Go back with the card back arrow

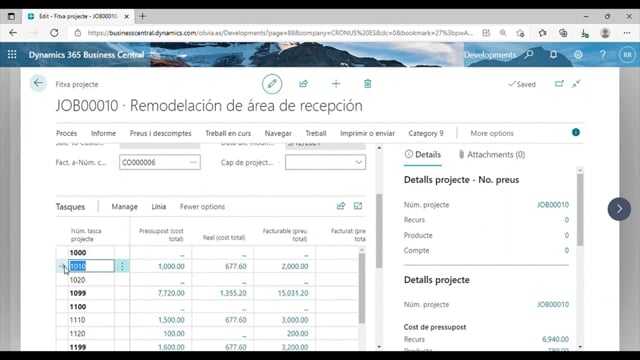(x=38, y=83)
